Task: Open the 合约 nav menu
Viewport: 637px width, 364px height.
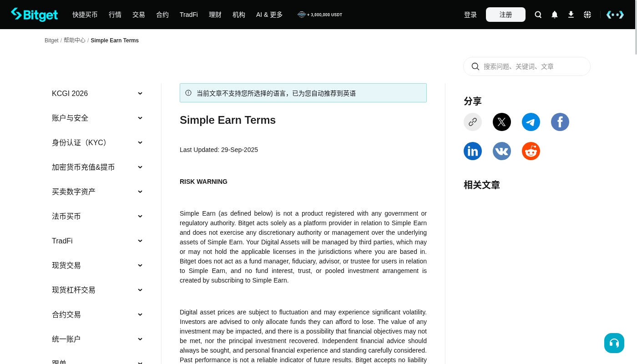Action: coord(162,15)
